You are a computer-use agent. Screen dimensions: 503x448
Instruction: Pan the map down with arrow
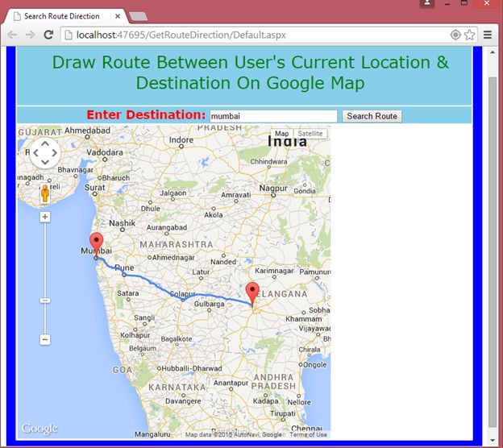tap(45, 162)
